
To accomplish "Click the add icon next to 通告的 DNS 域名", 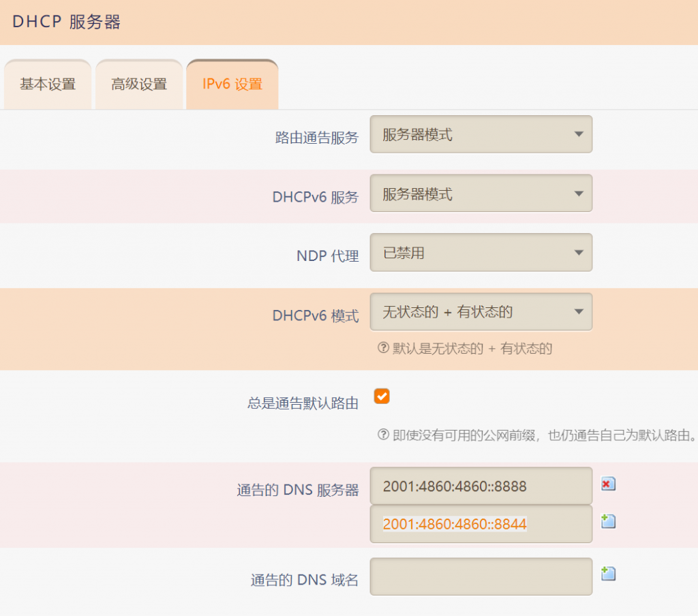I will (608, 574).
